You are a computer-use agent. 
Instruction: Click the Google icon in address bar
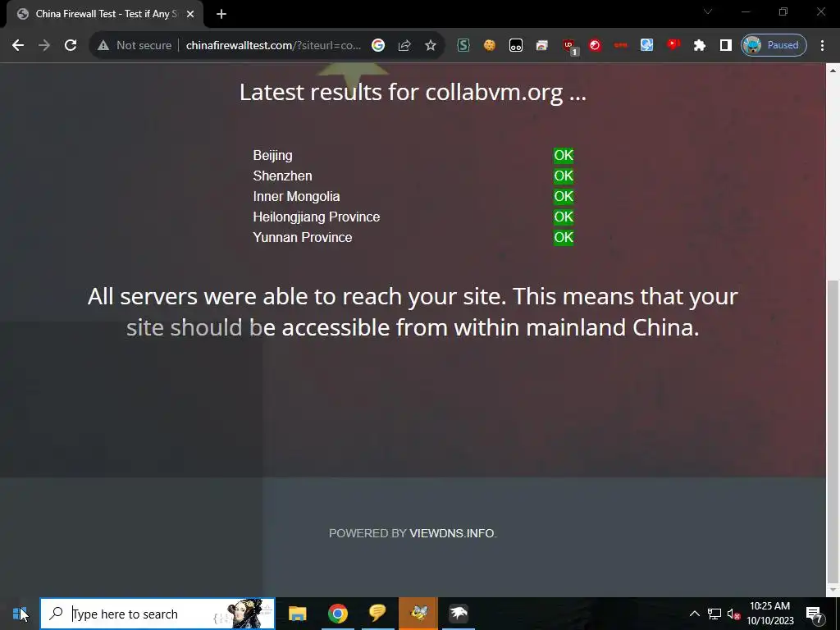[x=378, y=46]
